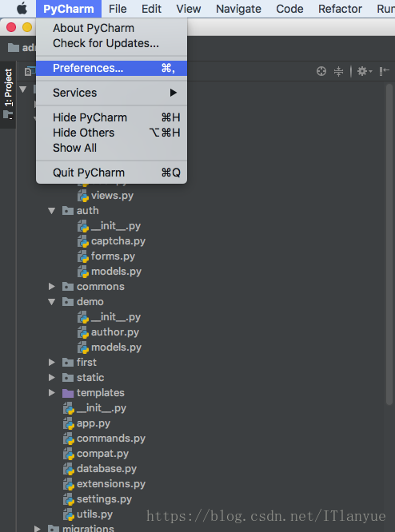Viewport: 395px width, 532px height.
Task: Choose Check for Updates...
Action: pos(111,43)
